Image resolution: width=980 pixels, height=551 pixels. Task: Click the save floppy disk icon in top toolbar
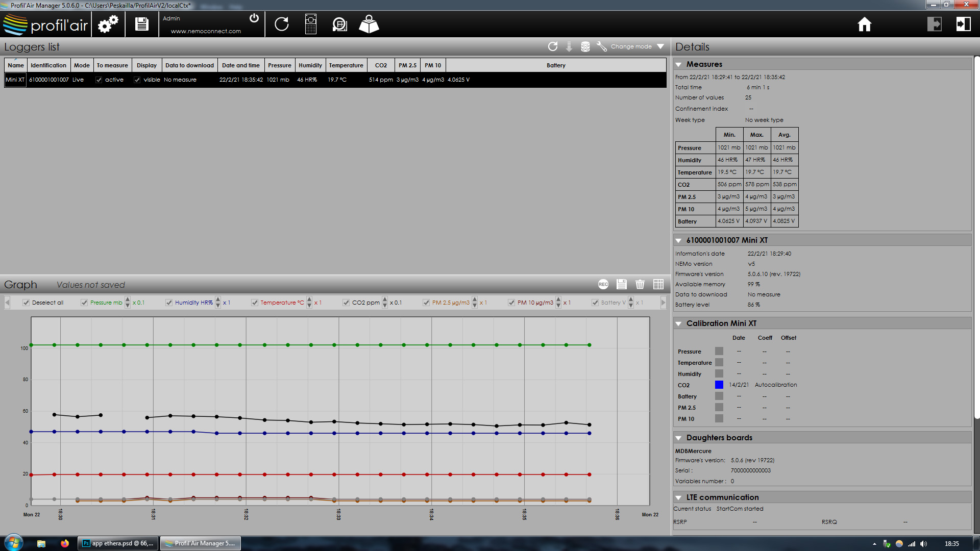[x=141, y=24]
